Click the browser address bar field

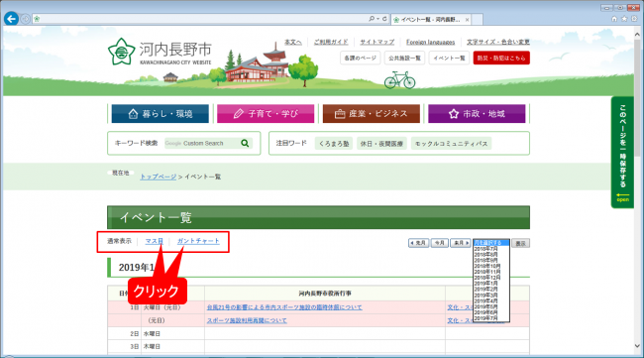tap(201, 19)
